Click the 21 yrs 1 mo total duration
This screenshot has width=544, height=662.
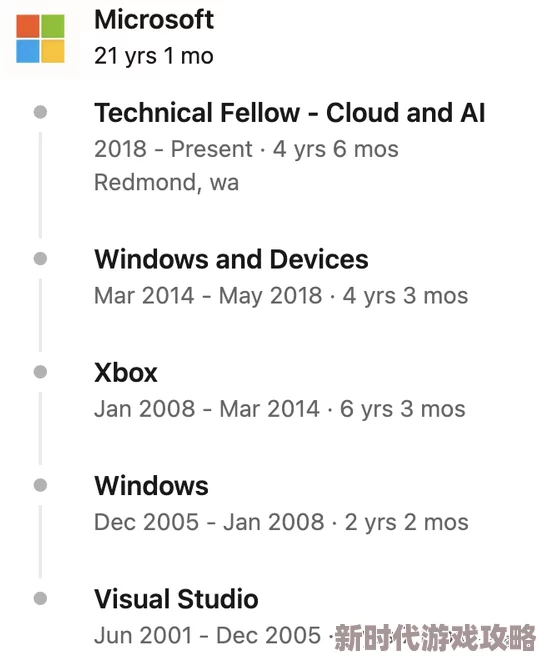pos(154,56)
